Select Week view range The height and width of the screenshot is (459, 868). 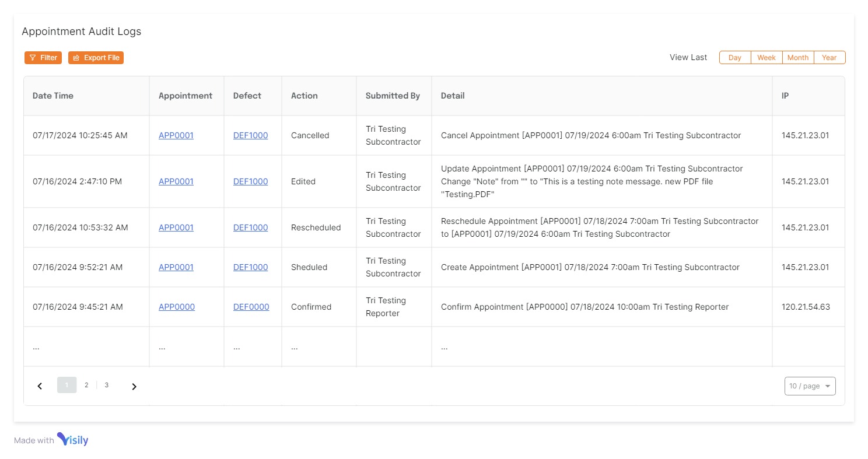click(766, 58)
